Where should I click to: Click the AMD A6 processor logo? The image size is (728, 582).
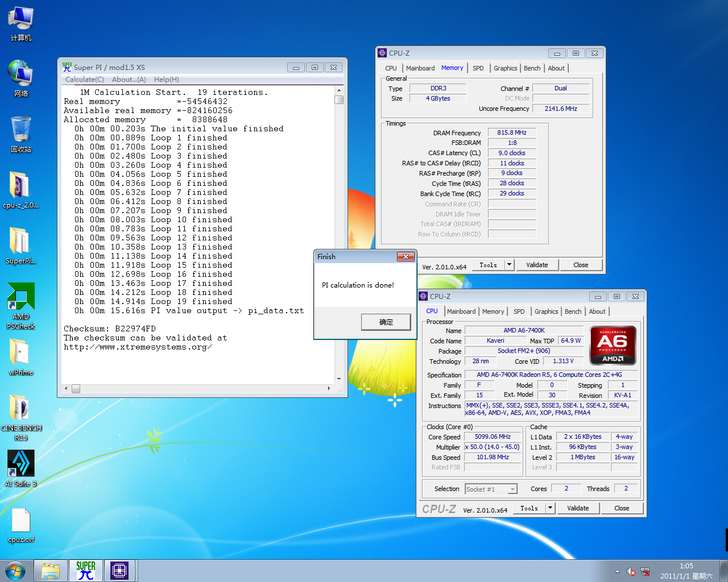tap(613, 345)
